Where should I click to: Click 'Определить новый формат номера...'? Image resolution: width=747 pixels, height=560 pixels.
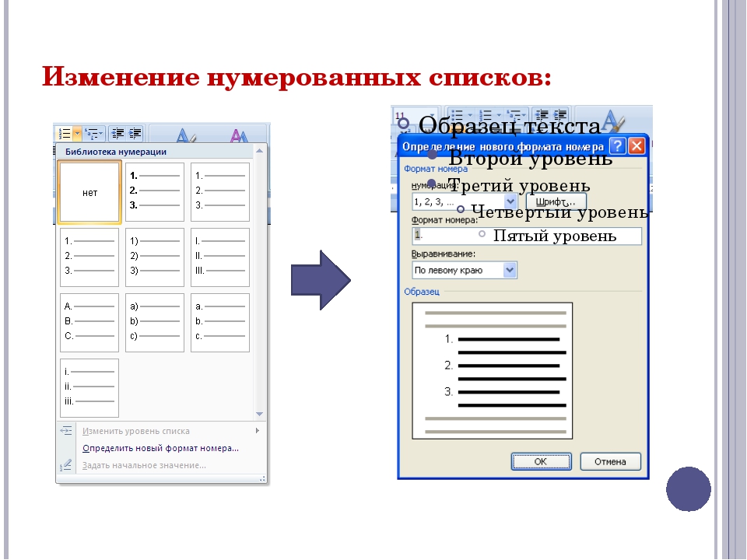160,448
